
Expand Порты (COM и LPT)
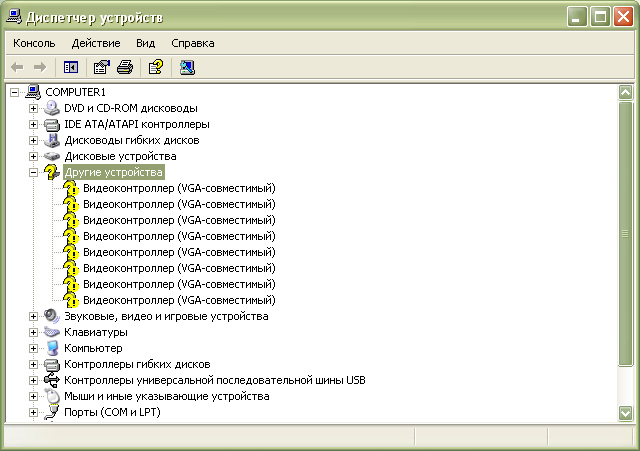point(33,412)
